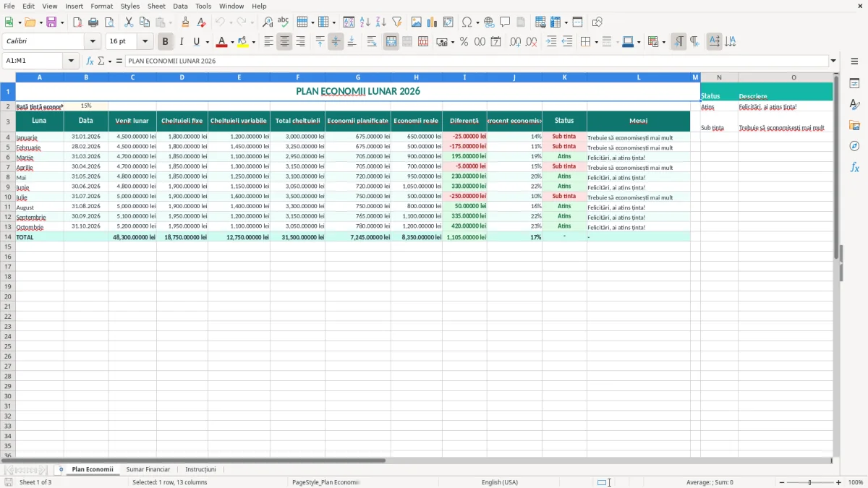Toggle Underline formatting

tap(196, 42)
